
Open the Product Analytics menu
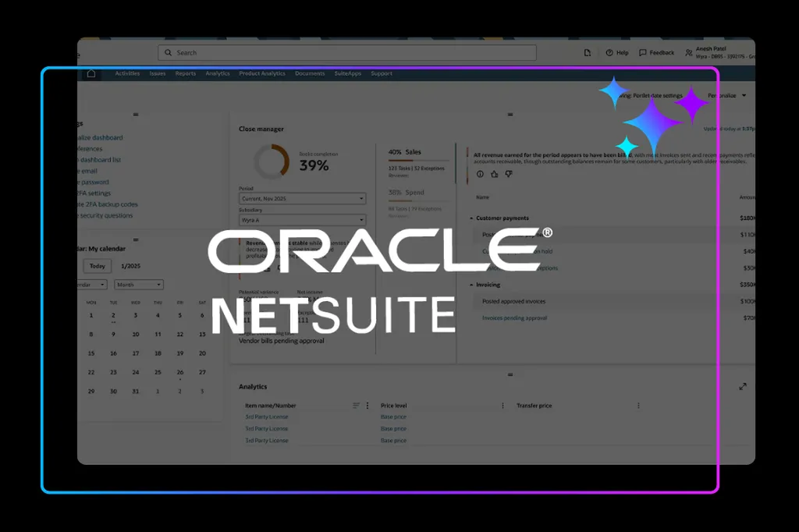click(262, 73)
